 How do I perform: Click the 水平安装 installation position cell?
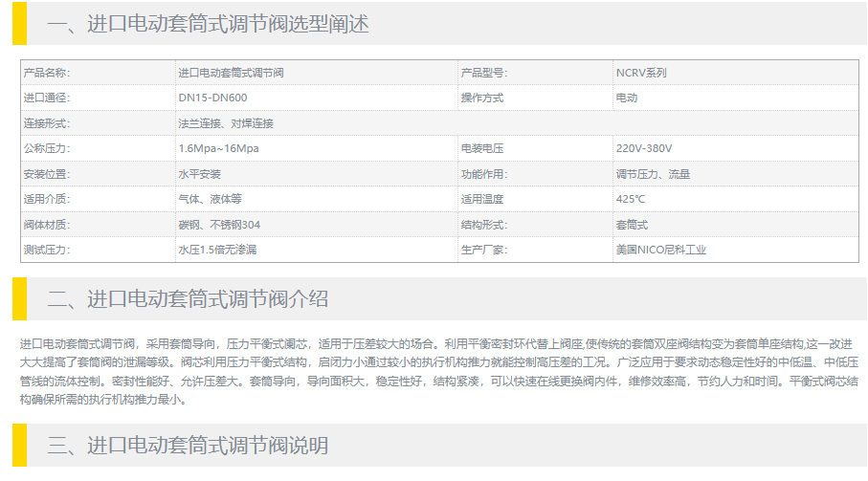[x=199, y=174]
